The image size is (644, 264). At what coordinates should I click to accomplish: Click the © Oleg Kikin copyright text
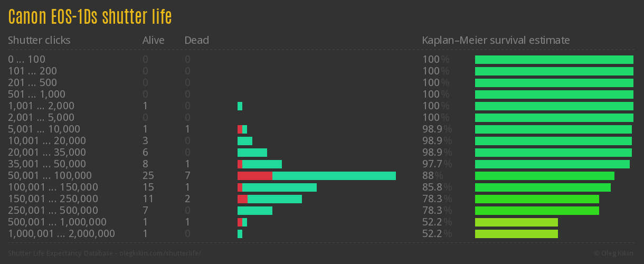(615, 253)
